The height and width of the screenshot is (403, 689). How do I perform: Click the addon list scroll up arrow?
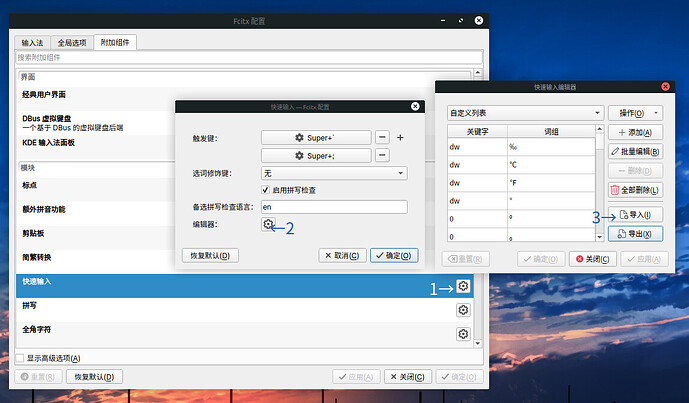[478, 73]
